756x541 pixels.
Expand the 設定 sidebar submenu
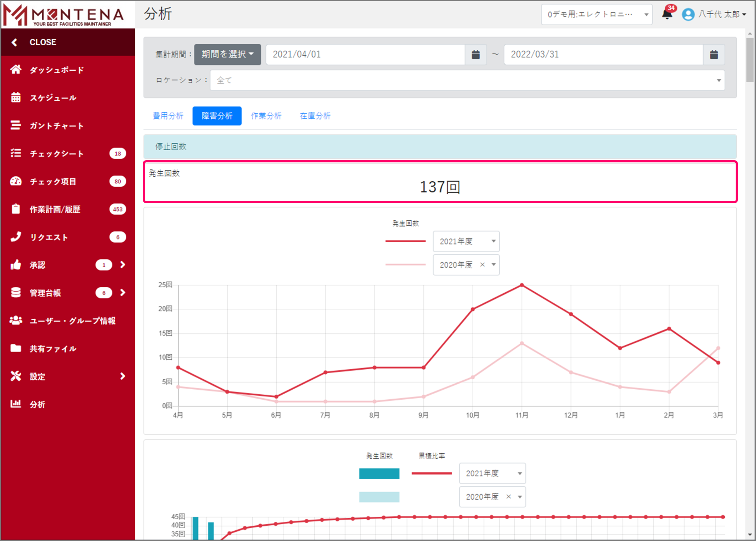point(122,376)
